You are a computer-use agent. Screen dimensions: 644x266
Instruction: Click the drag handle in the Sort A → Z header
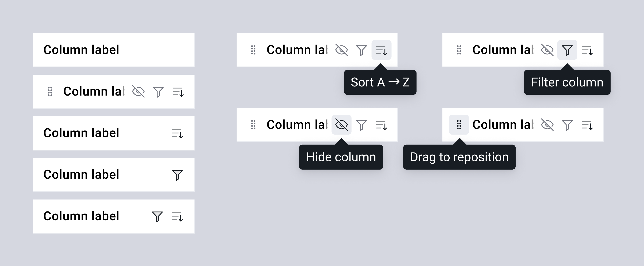[x=253, y=50]
